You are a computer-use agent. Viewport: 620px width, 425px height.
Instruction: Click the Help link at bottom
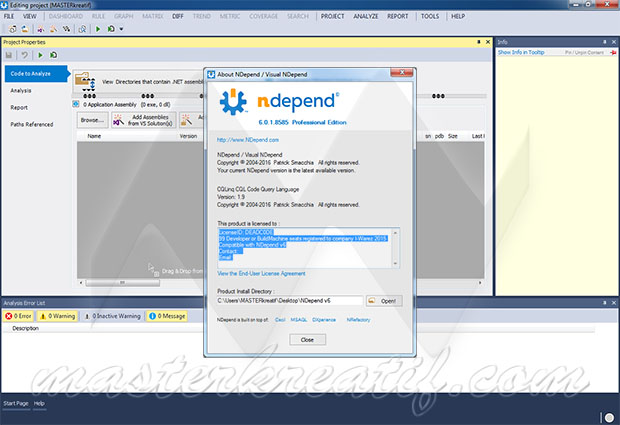(x=39, y=403)
